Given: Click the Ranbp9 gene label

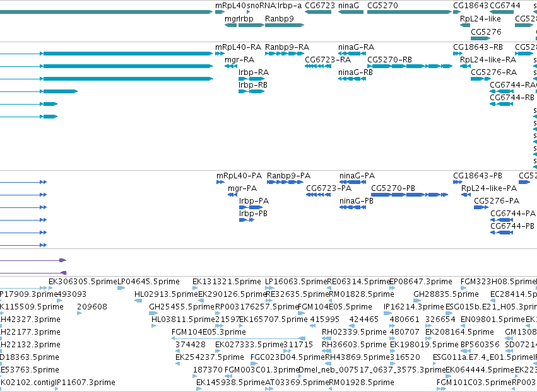Looking at the screenshot, I should (x=280, y=18).
